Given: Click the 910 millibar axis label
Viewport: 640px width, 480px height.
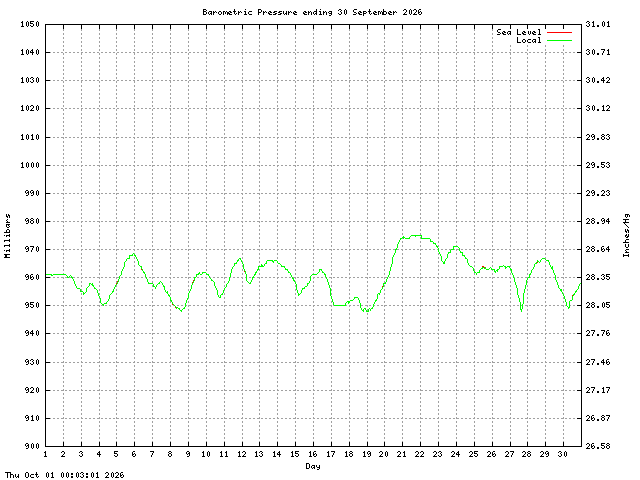Looking at the screenshot, I should coord(32,418).
